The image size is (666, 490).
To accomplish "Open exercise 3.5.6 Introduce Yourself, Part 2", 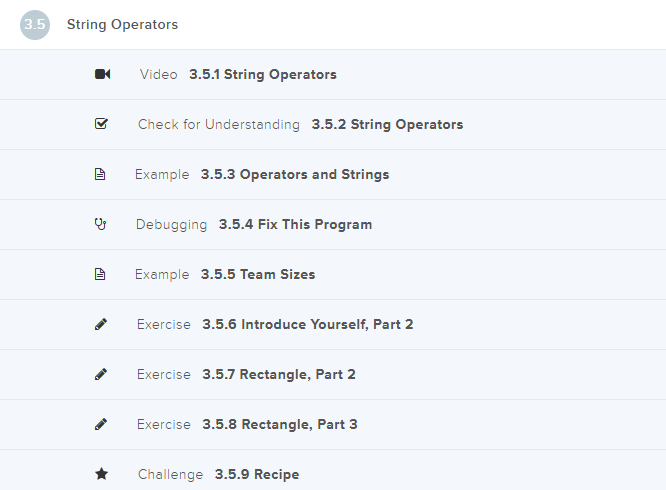I will pyautogui.click(x=307, y=325).
